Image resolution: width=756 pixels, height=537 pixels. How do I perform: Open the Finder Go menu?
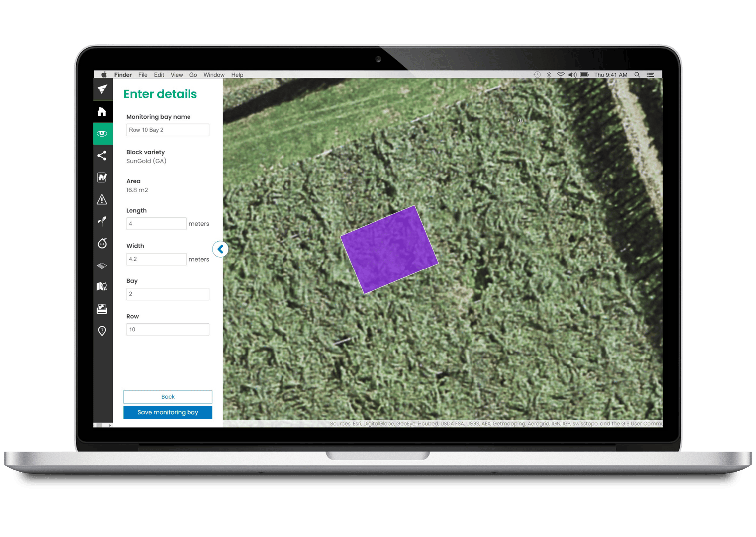tap(193, 75)
